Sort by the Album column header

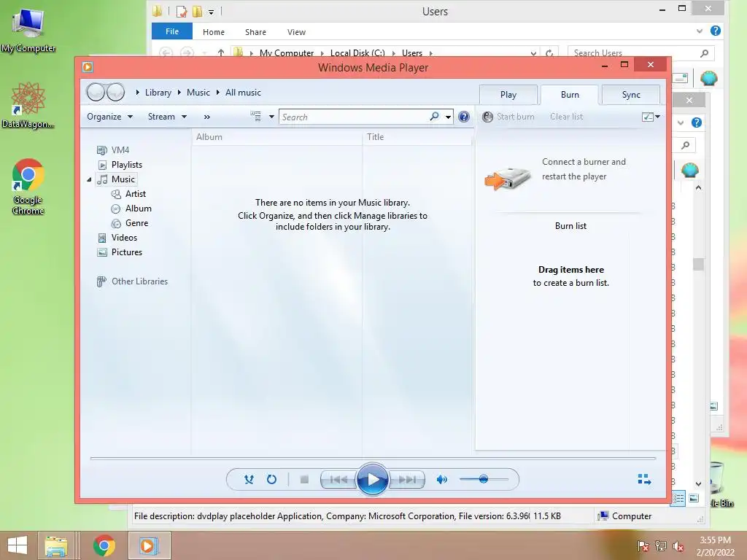pyautogui.click(x=277, y=137)
